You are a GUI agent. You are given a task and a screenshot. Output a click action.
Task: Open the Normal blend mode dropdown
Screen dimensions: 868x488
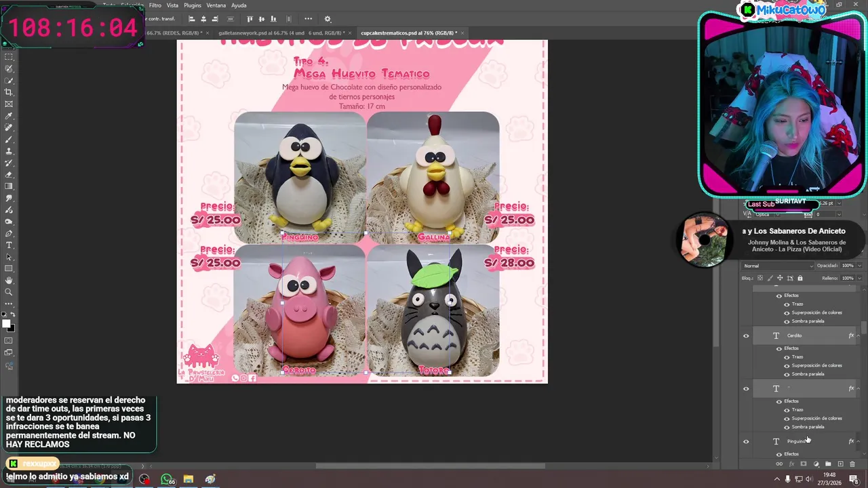tap(776, 266)
